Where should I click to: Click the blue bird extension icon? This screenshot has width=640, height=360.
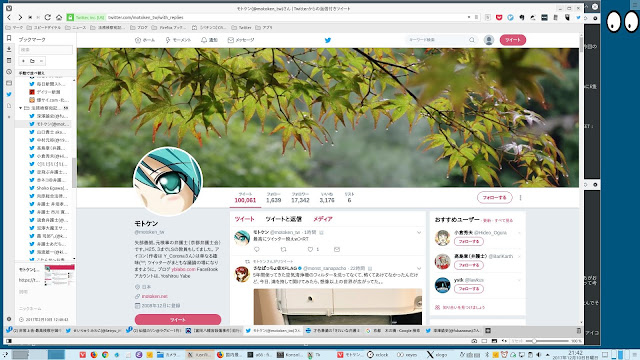click(x=510, y=18)
